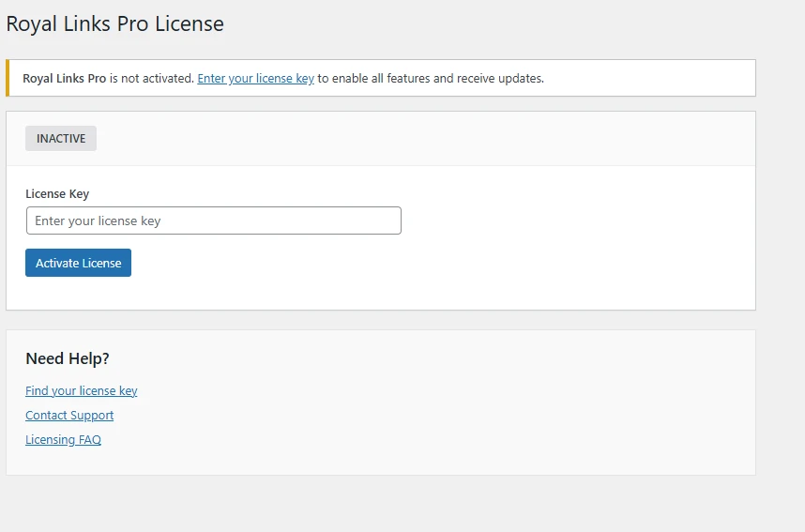Click the 'License Key' field label
This screenshot has width=805, height=532.
coord(57,194)
